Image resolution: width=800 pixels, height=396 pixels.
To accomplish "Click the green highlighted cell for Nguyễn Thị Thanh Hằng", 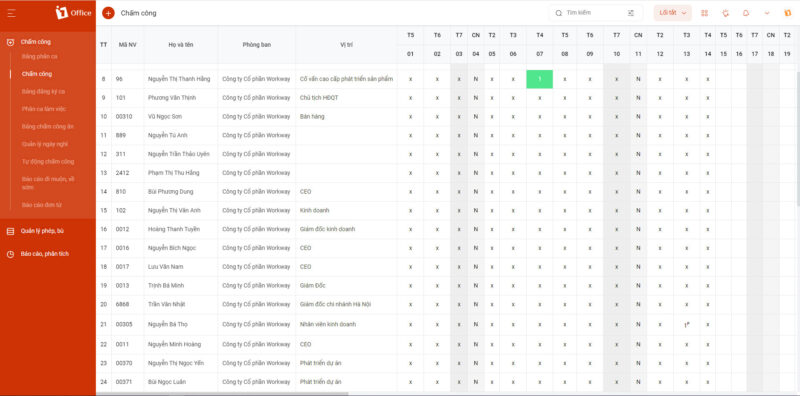I will click(x=539, y=79).
